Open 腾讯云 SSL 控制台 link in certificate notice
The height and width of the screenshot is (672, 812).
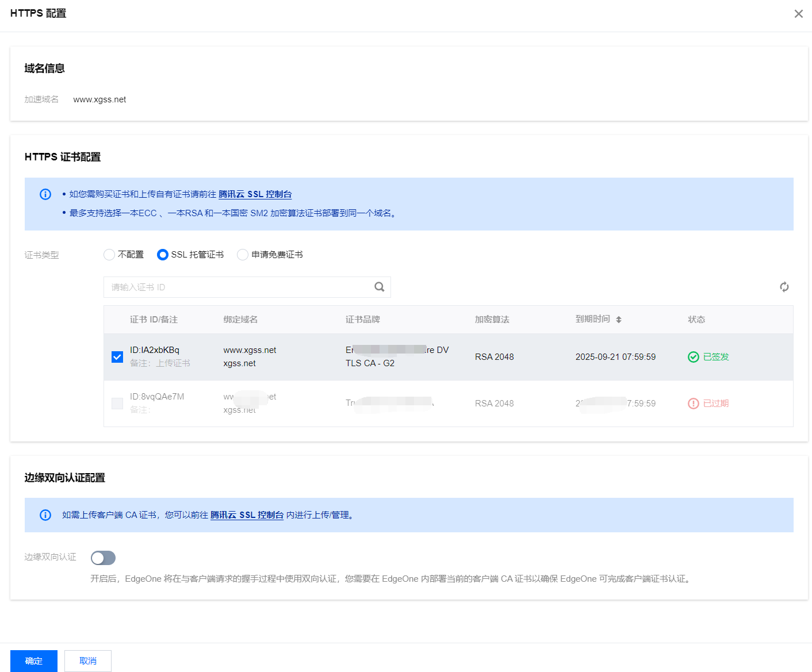point(255,194)
